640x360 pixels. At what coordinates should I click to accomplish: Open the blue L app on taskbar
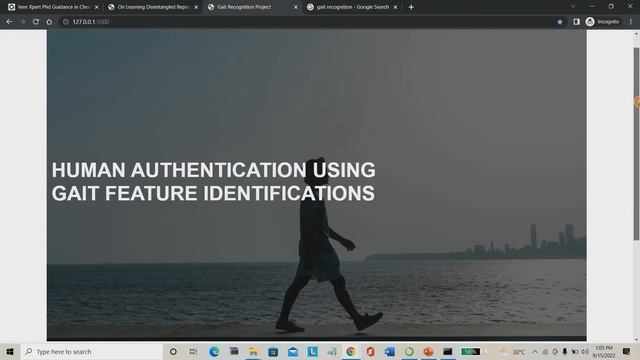[x=313, y=351]
